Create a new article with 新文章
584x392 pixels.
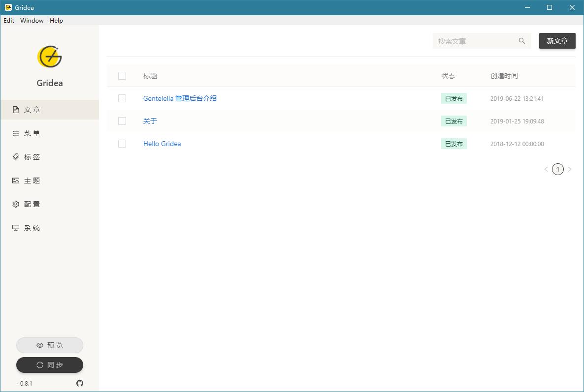pyautogui.click(x=557, y=41)
